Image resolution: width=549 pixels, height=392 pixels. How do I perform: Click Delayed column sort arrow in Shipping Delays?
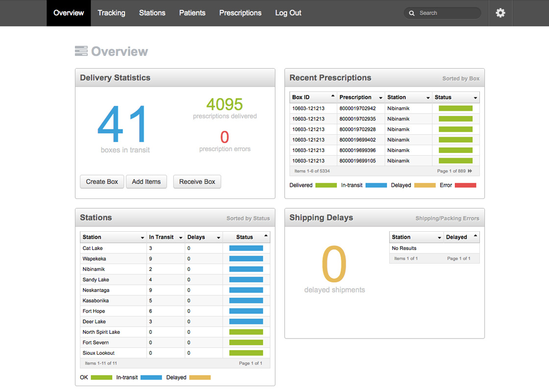click(x=475, y=236)
